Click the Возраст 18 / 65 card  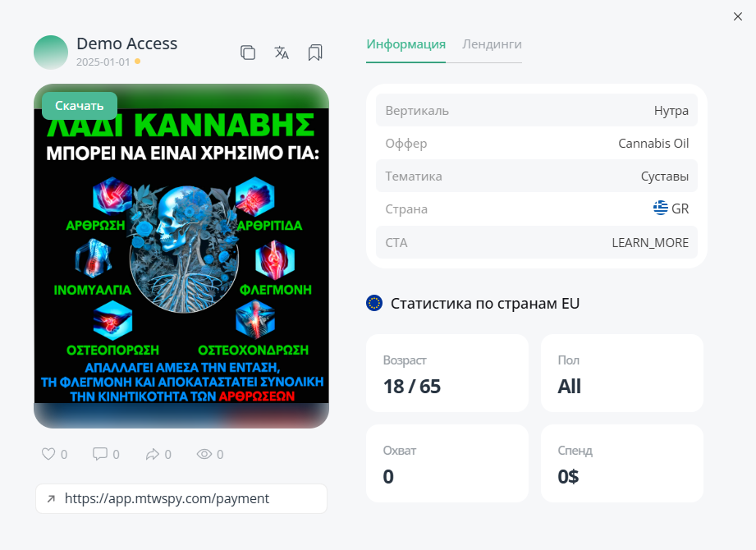(x=447, y=374)
